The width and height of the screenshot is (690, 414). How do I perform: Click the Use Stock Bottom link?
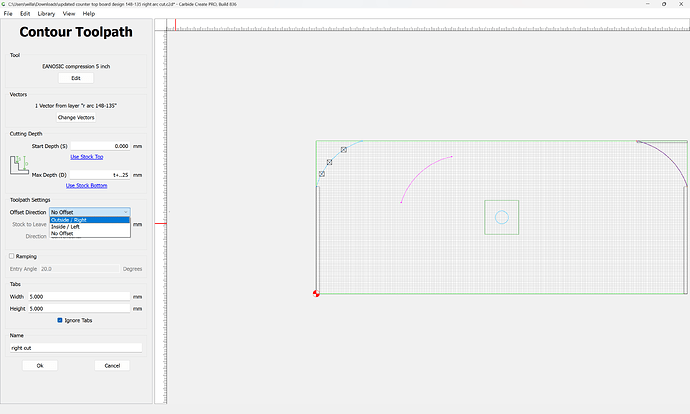coord(86,185)
